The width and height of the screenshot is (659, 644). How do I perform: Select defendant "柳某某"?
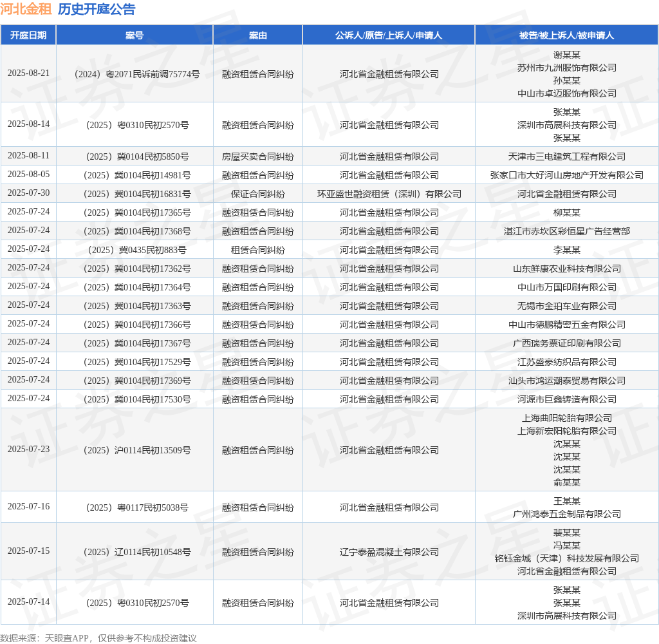coord(566,213)
